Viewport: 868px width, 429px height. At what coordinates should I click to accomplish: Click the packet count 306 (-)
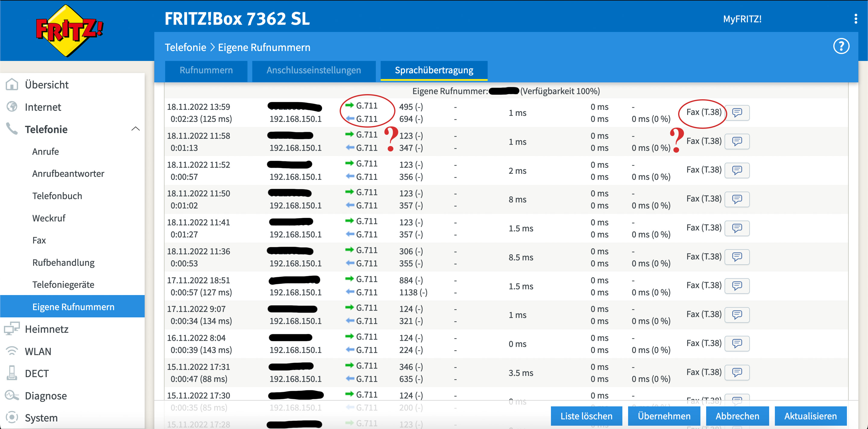click(x=411, y=251)
